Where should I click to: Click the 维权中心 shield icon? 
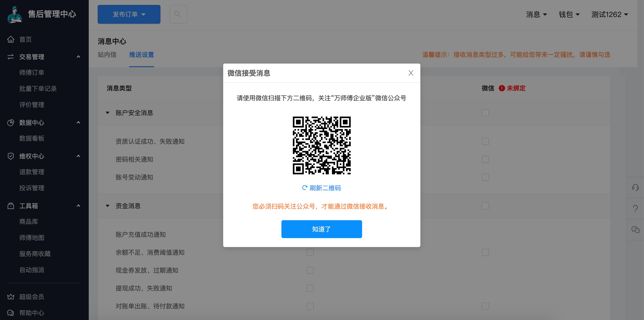click(x=11, y=156)
